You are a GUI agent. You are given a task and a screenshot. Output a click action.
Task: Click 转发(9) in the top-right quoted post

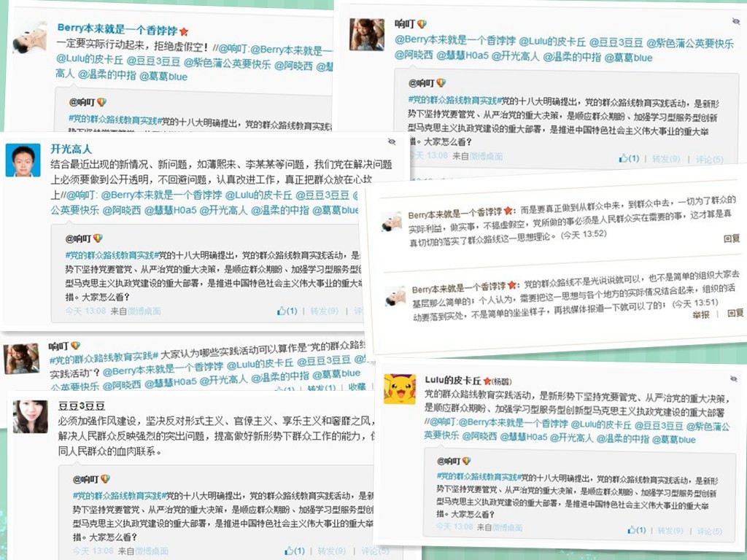coord(666,158)
